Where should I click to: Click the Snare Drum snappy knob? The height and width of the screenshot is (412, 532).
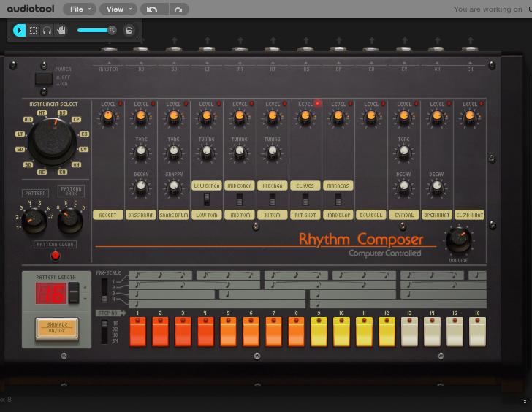[174, 188]
